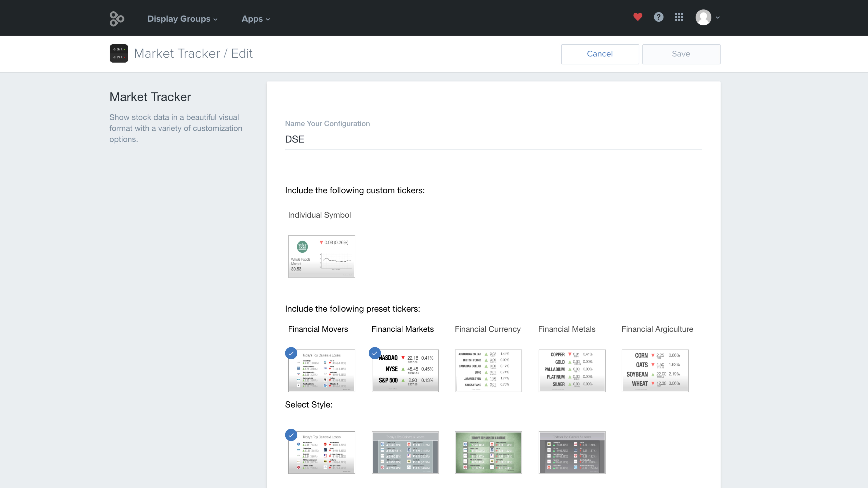Image resolution: width=868 pixels, height=488 pixels.
Task: Choose the gray-blue style thumbnail
Action: coord(405,453)
